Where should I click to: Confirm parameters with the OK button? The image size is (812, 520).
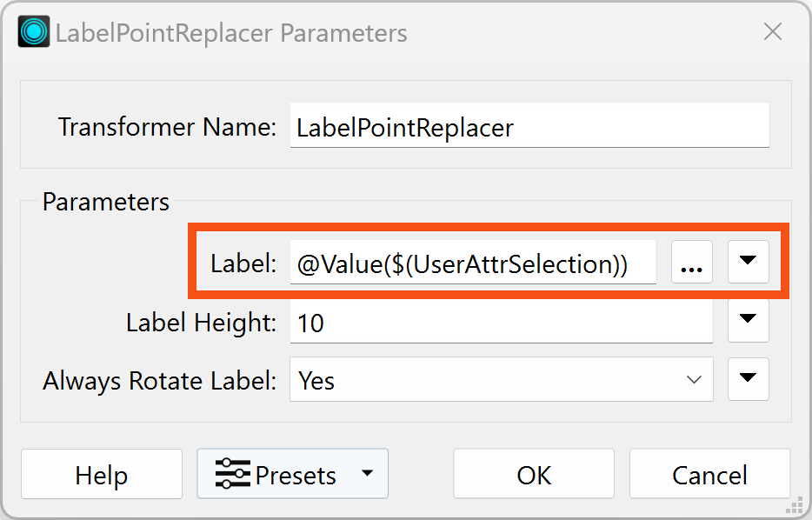click(x=534, y=474)
